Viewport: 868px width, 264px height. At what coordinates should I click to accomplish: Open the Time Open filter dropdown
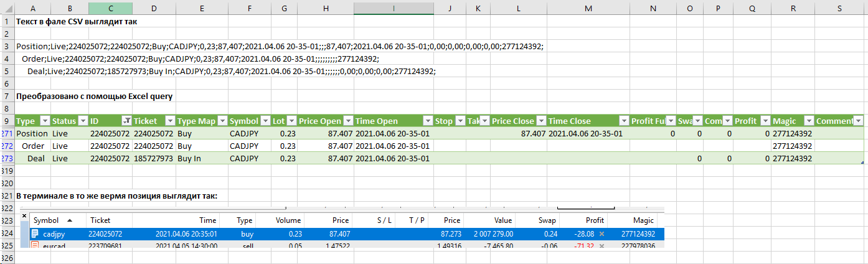click(x=428, y=121)
